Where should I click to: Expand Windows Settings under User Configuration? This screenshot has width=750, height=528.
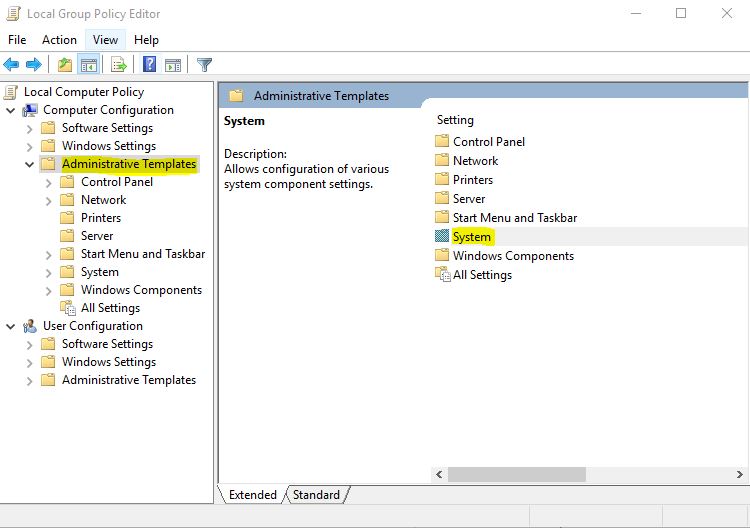click(30, 363)
